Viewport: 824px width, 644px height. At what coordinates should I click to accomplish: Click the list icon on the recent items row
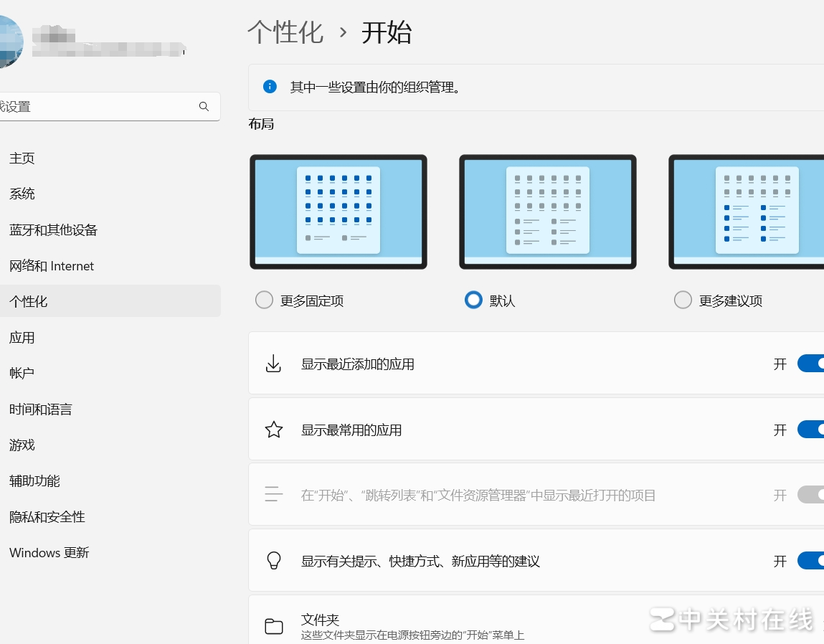pyautogui.click(x=273, y=495)
